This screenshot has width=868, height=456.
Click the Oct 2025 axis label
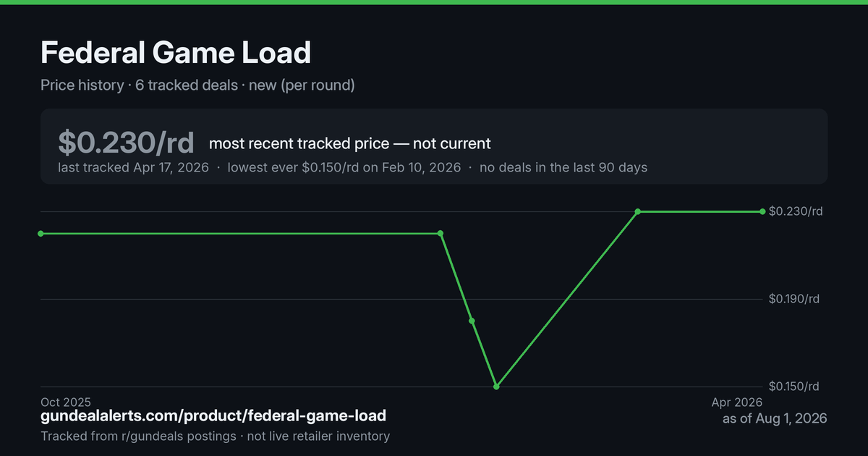point(66,402)
